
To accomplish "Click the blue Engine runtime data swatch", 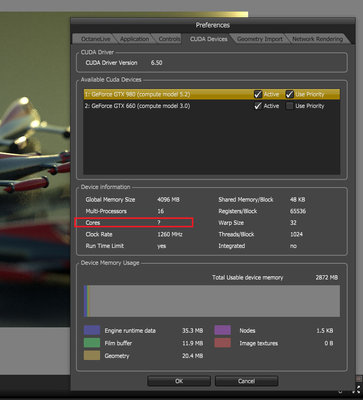I will (x=92, y=330).
